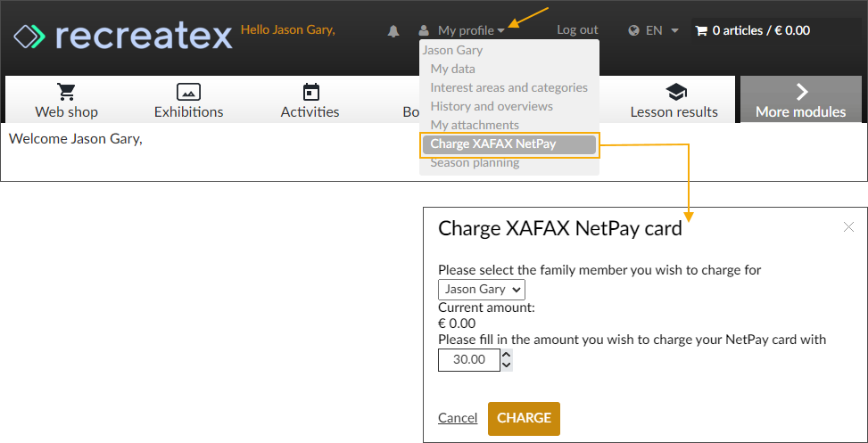
Task: Increase the charge amount with up arrow
Action: pos(507,354)
